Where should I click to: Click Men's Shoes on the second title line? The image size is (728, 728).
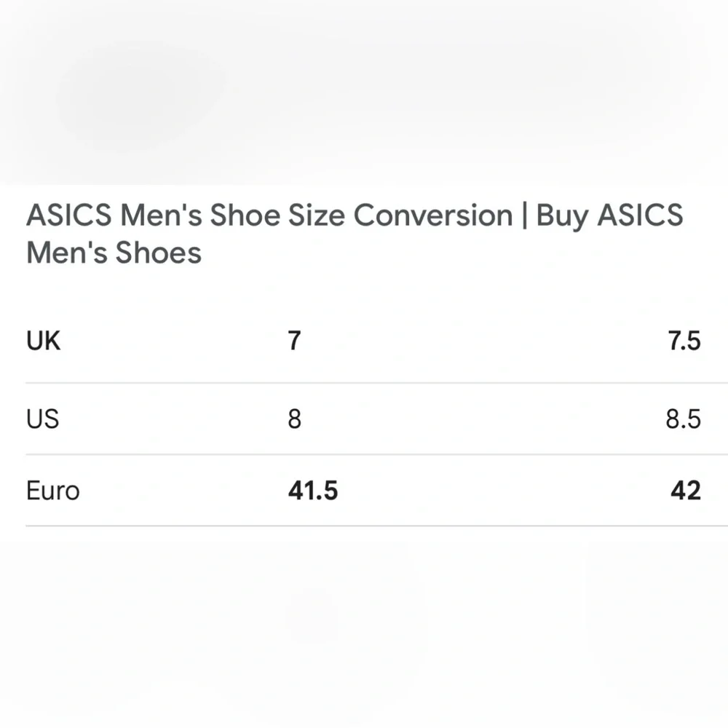[x=114, y=253]
